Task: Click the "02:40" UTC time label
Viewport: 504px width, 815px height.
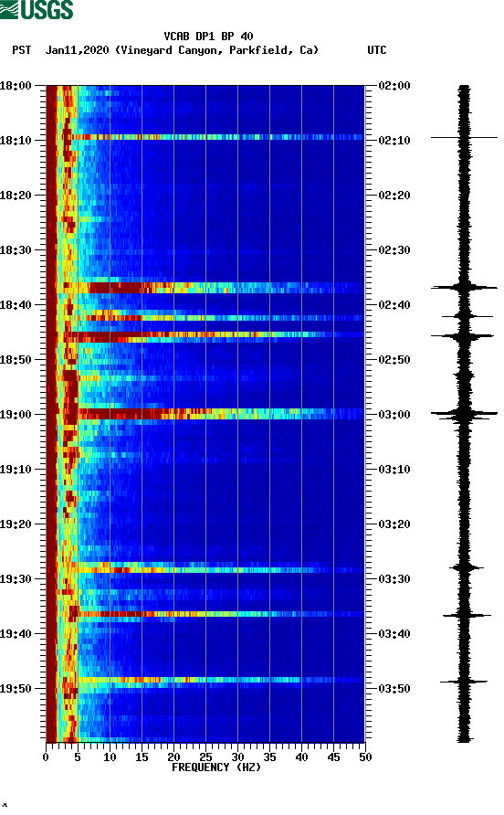Action: (x=394, y=305)
